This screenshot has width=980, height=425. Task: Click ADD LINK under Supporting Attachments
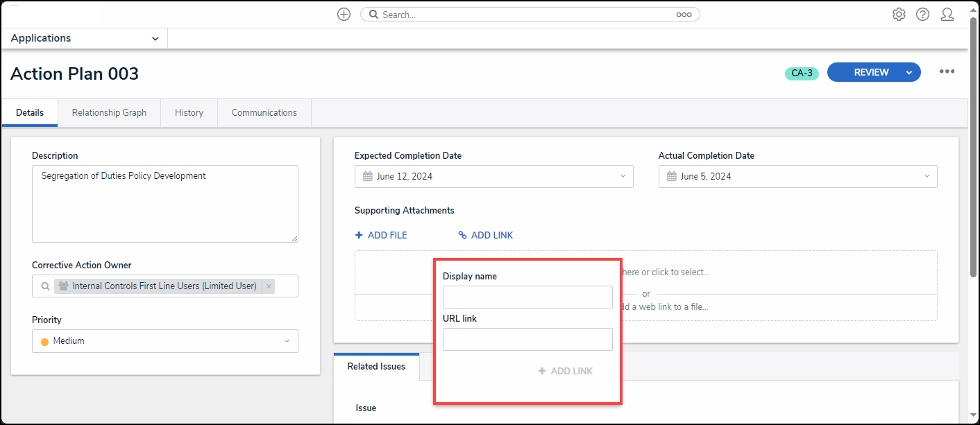pos(486,236)
